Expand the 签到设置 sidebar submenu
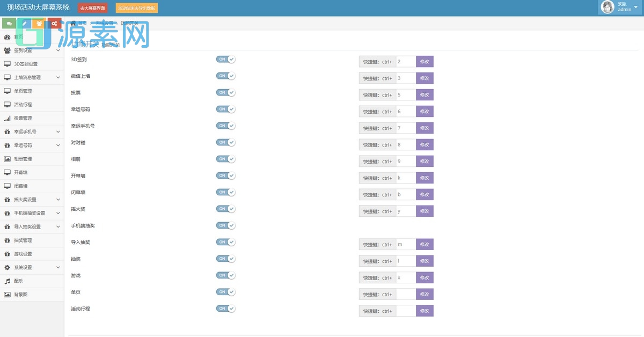The width and height of the screenshot is (644, 337). point(58,50)
